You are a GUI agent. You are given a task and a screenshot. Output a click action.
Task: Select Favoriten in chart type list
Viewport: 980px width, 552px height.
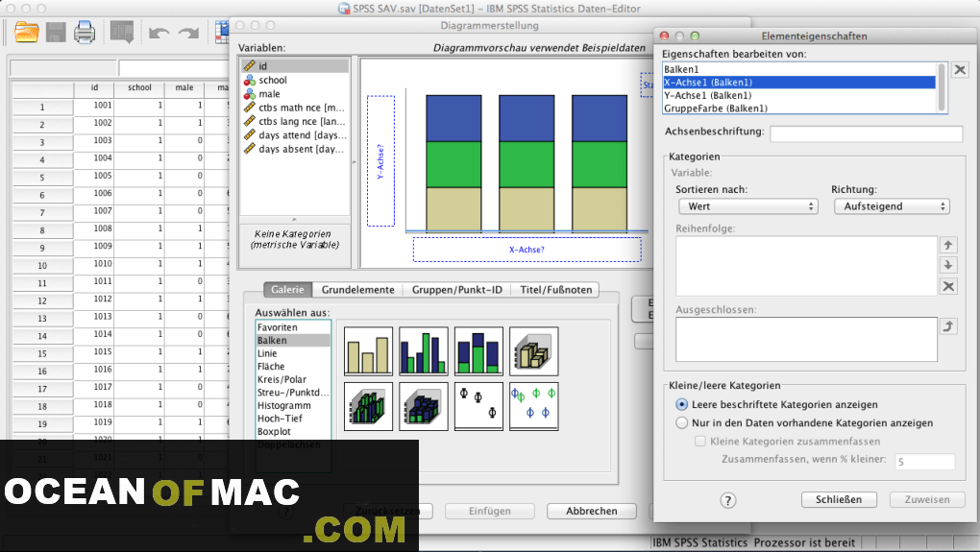pos(293,327)
